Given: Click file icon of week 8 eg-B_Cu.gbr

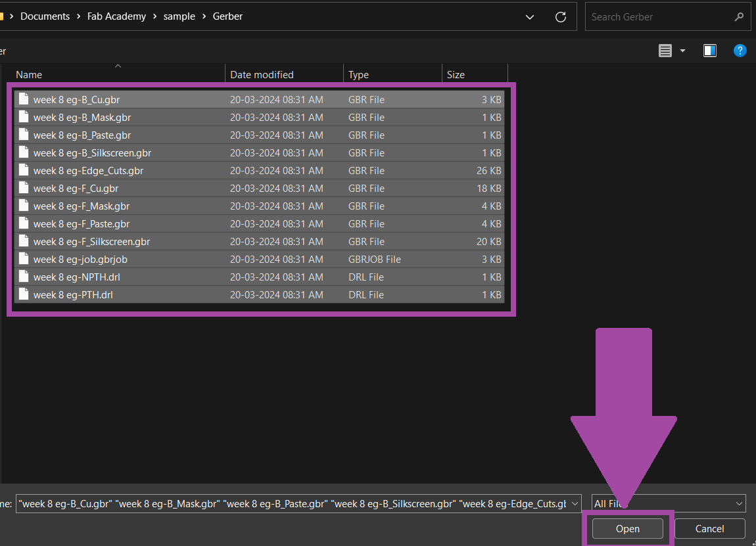Looking at the screenshot, I should point(24,100).
